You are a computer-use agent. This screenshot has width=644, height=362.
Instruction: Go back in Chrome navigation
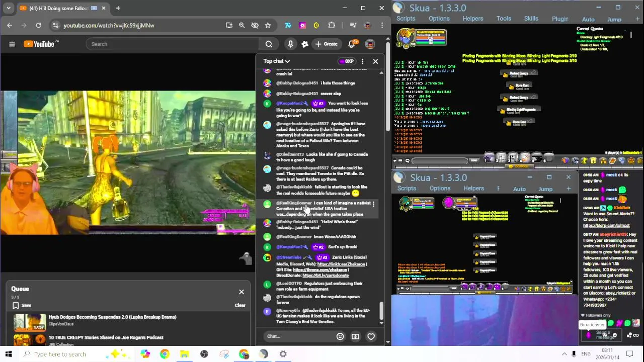[10, 25]
